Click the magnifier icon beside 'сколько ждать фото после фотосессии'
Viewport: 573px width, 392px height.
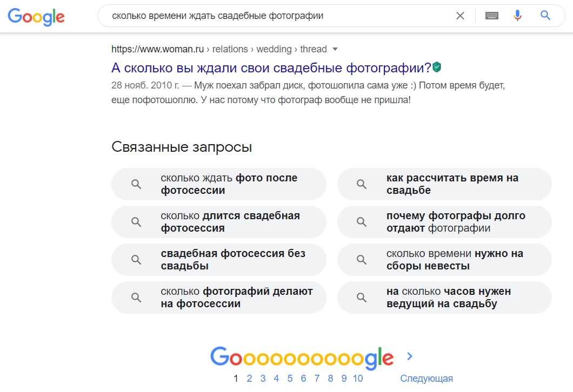[x=136, y=184]
